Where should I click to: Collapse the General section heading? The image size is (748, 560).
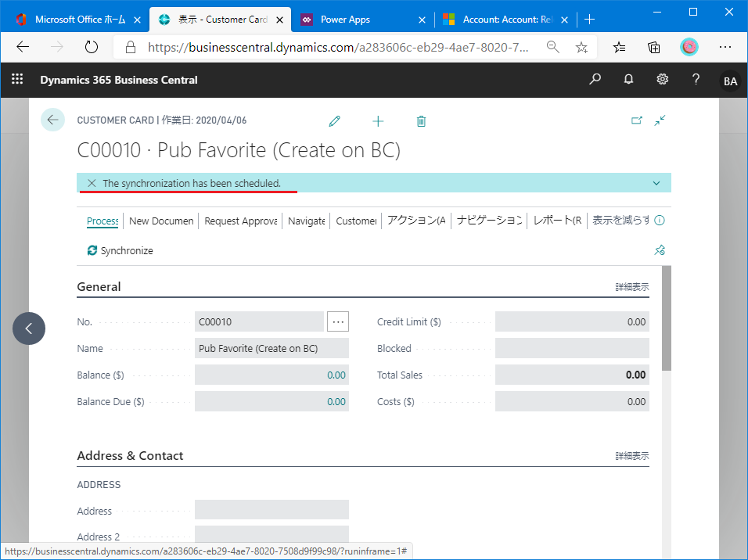[x=99, y=287]
